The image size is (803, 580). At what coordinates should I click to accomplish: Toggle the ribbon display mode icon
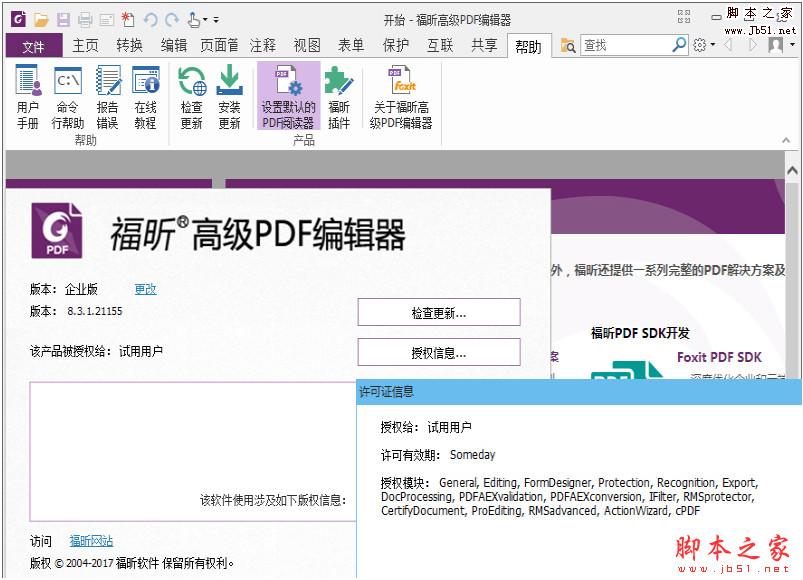click(684, 17)
